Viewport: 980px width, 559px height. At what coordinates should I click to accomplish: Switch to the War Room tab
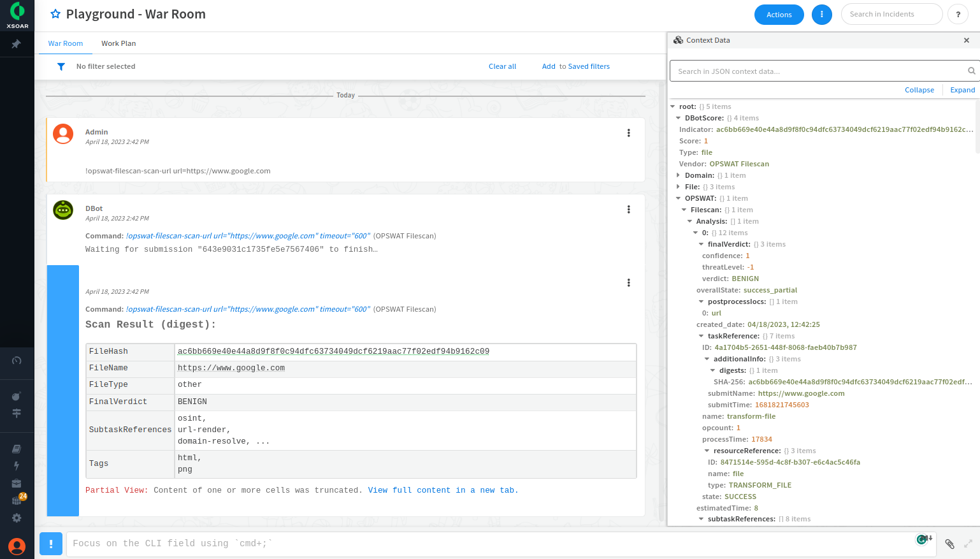(x=66, y=43)
